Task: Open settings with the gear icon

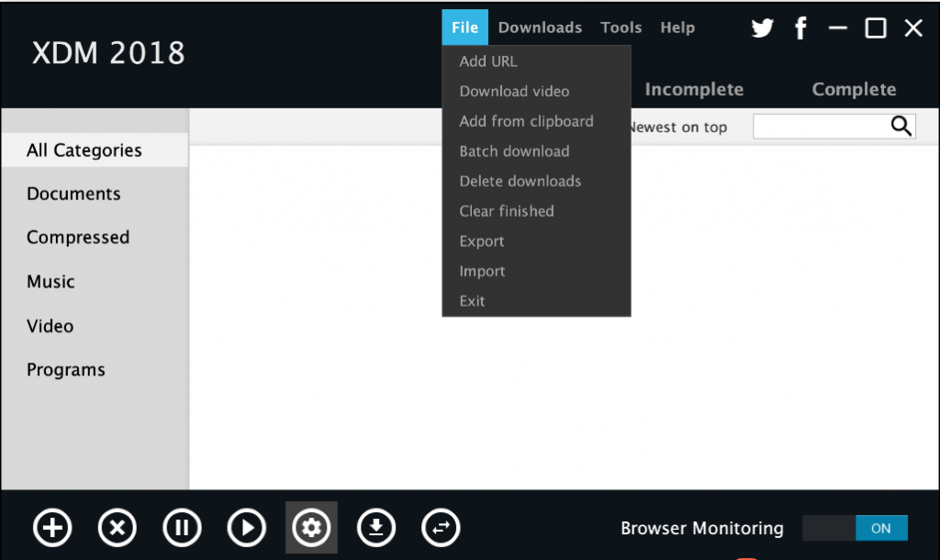Action: (x=311, y=528)
